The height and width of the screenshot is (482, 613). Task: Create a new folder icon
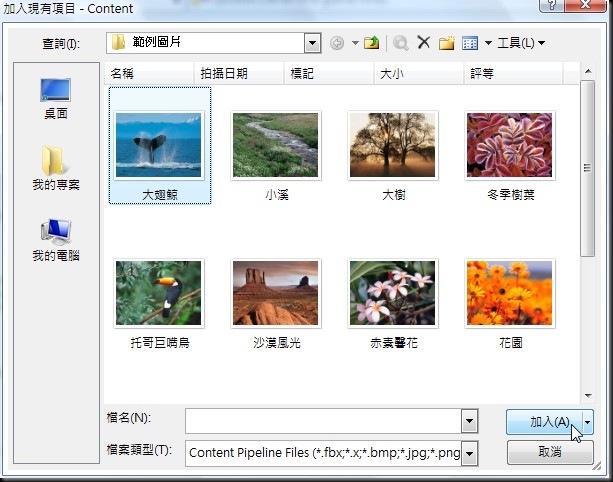447,43
